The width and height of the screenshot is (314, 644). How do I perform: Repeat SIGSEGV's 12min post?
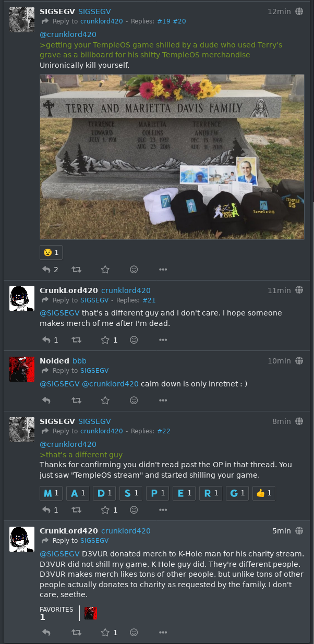pos(76,270)
